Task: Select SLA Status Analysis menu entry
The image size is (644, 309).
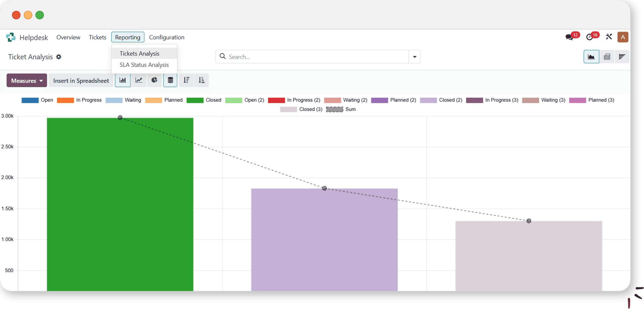Action: [144, 65]
